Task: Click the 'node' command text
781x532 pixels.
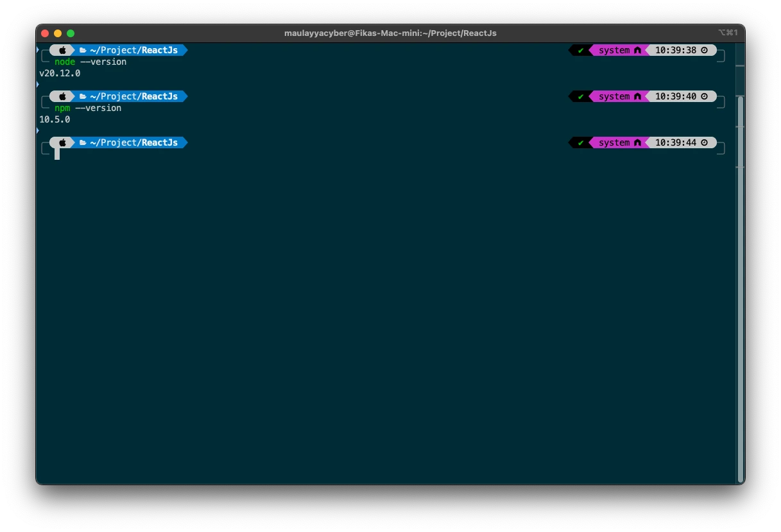Action: pos(65,62)
